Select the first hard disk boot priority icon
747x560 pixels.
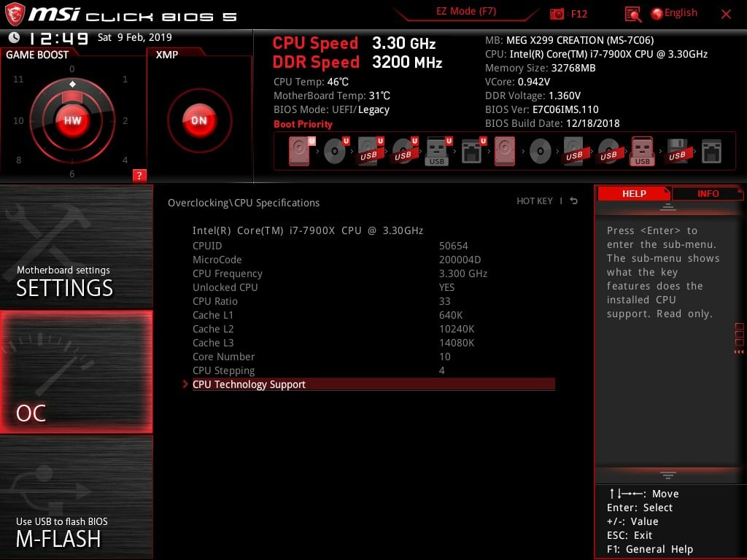click(x=300, y=152)
